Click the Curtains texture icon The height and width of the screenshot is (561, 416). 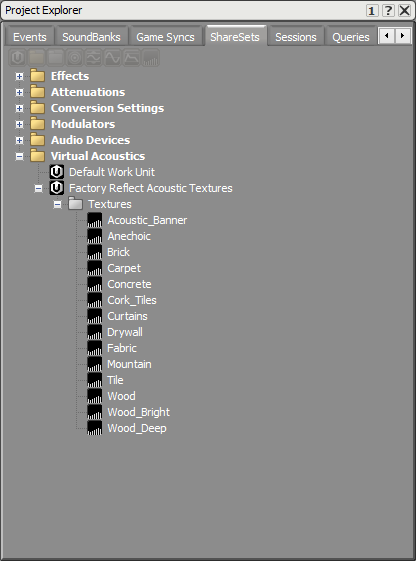pyautogui.click(x=95, y=316)
